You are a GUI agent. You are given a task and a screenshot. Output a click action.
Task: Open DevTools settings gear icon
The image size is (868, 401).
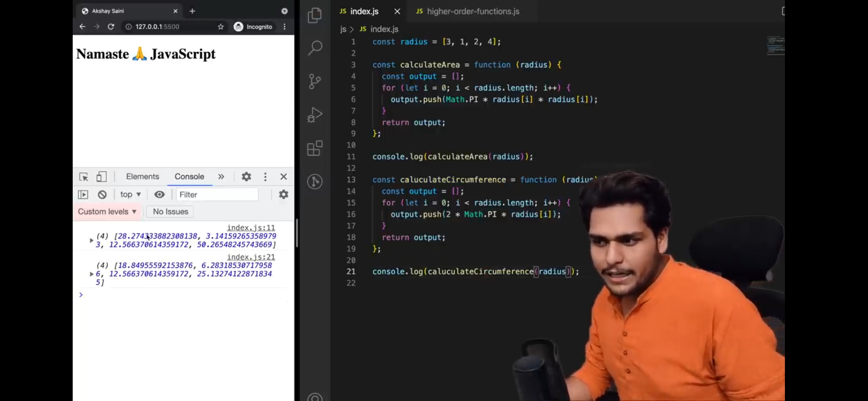click(246, 177)
